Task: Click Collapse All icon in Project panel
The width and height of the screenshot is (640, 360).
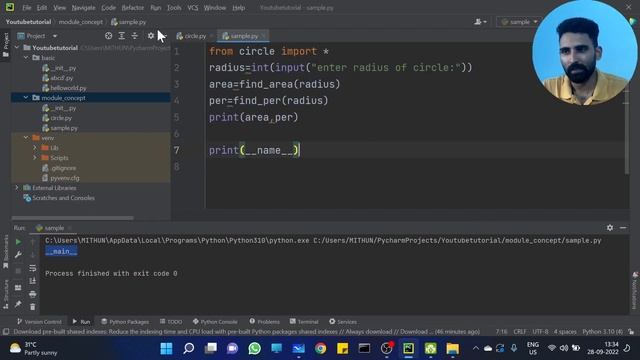Action: point(135,36)
